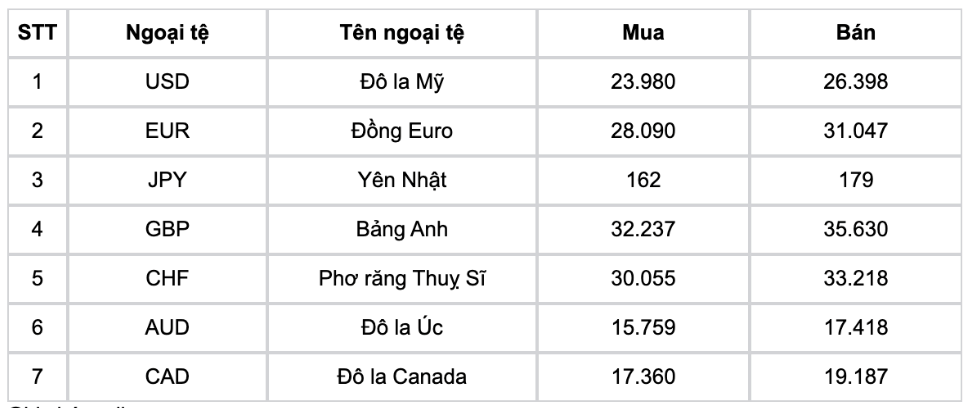Viewport: 972px width, 410px height.
Task: Click the Bảng Anh name cell
Action: (x=402, y=229)
